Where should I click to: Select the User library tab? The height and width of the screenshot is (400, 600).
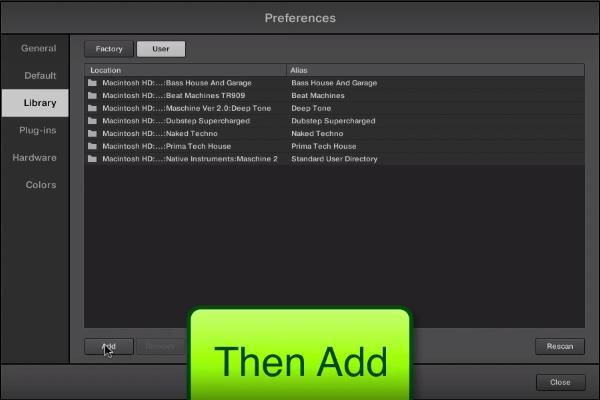coord(161,49)
